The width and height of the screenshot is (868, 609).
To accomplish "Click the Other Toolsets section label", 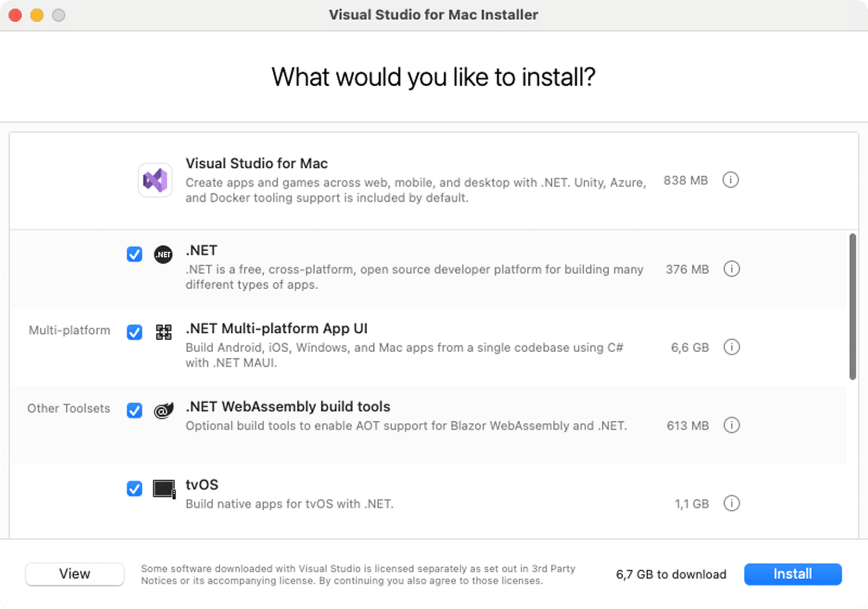I will (68, 408).
